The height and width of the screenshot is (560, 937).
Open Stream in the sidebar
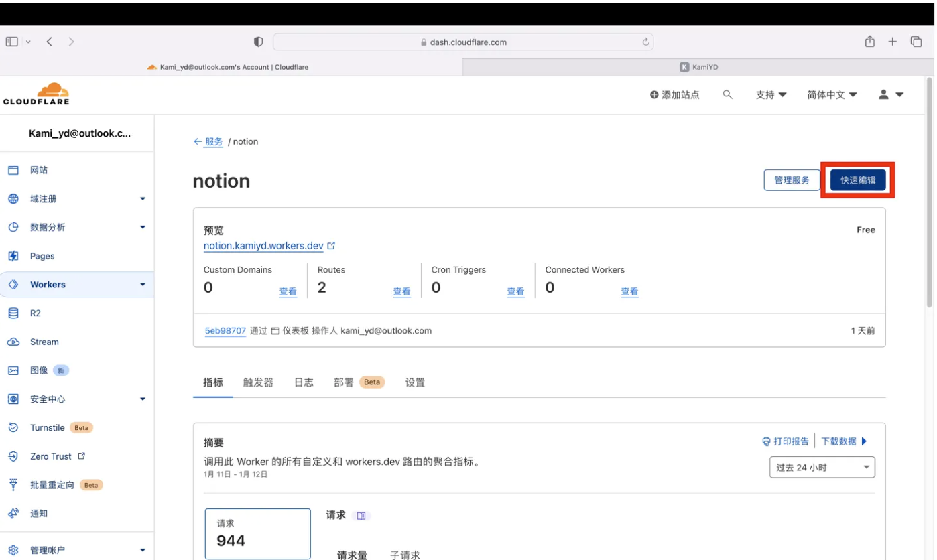coord(44,342)
